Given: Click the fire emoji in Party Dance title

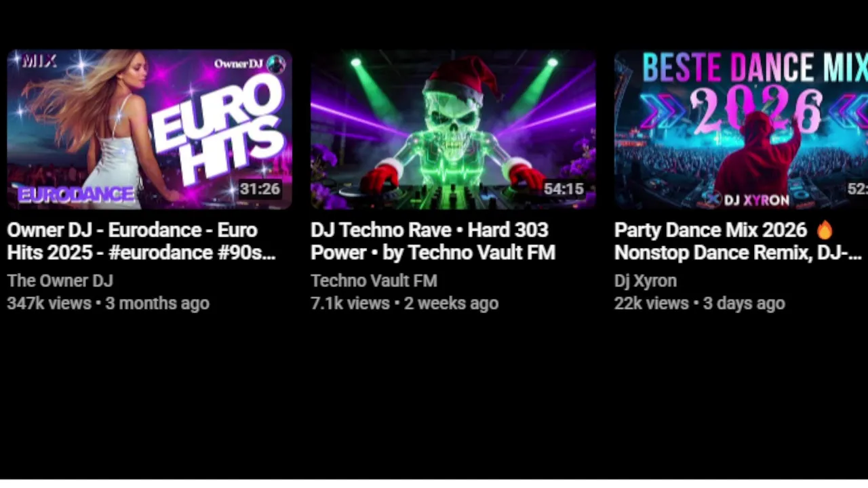Looking at the screenshot, I should coord(825,230).
